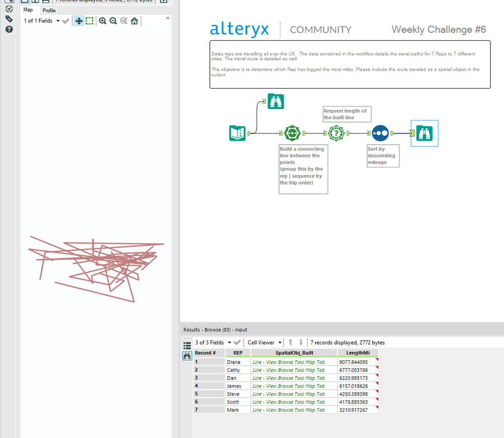Screen dimensions: 504x438
Task: Select the Poly-Build spatial tool
Action: 292,133
